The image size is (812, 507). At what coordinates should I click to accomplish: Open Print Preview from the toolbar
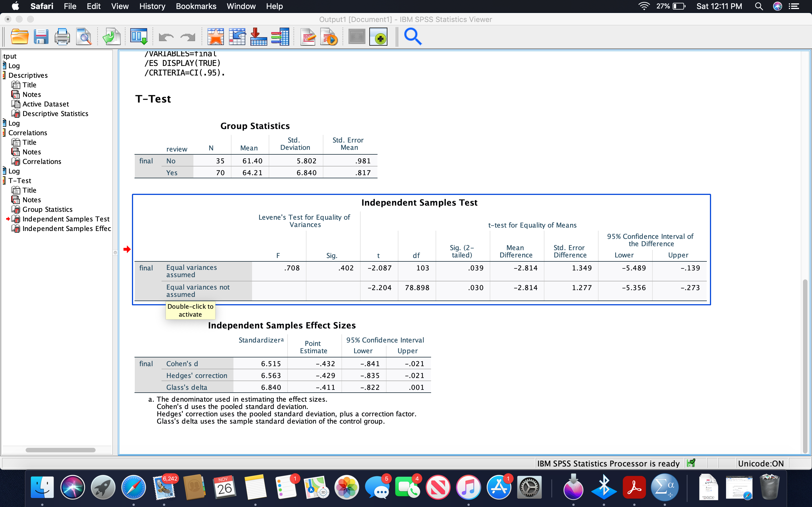(x=84, y=36)
